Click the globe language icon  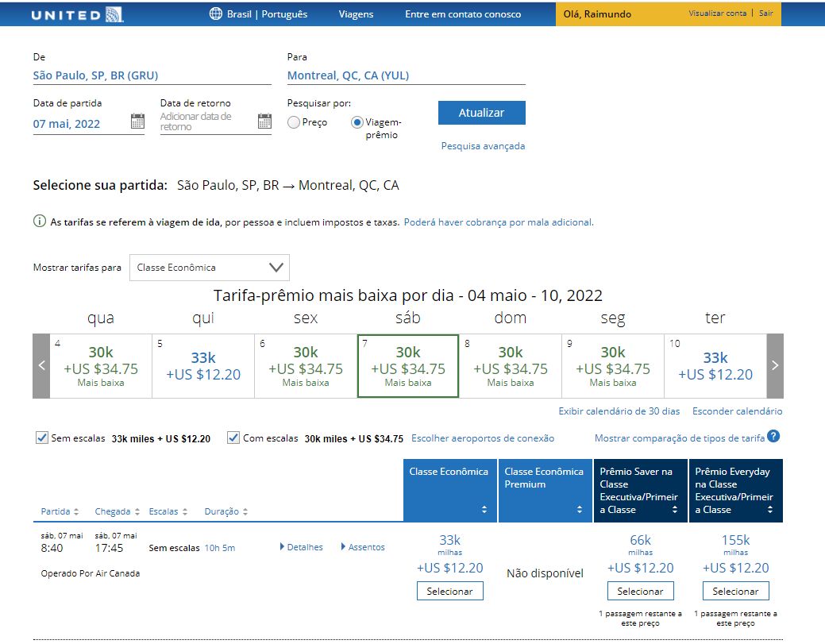click(x=216, y=13)
